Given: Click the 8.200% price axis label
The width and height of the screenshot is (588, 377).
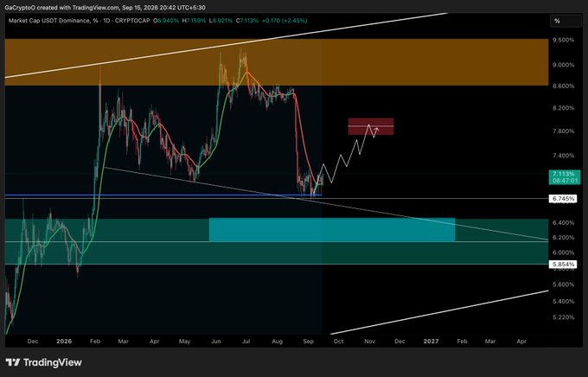Looking at the screenshot, I should (x=563, y=108).
